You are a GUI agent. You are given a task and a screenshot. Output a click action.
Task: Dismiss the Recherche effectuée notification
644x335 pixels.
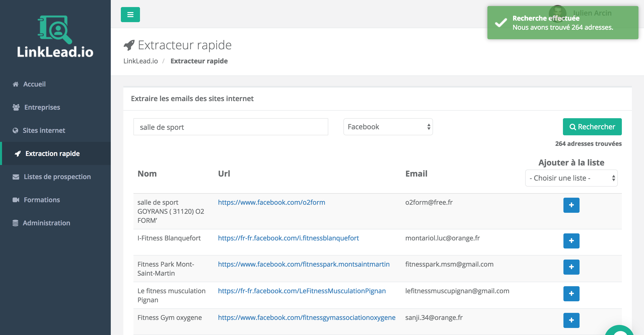[x=563, y=23]
